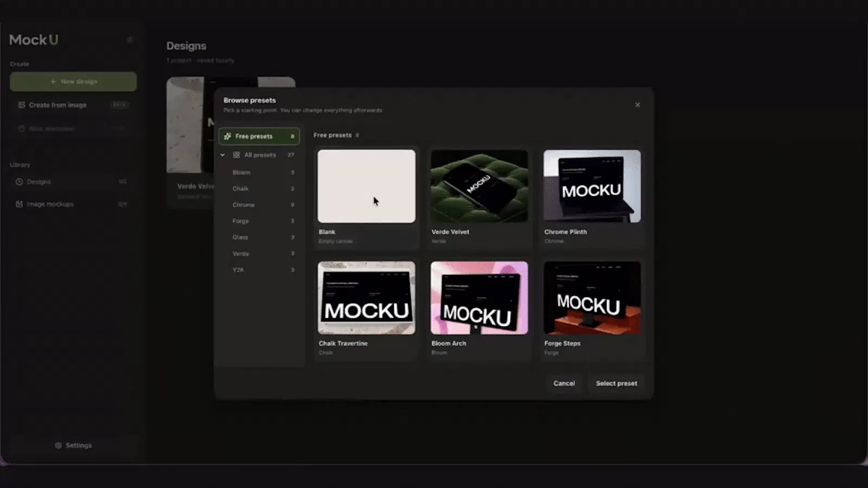The height and width of the screenshot is (488, 868).
Task: Choose the Verde preset category
Action: pos(263,254)
